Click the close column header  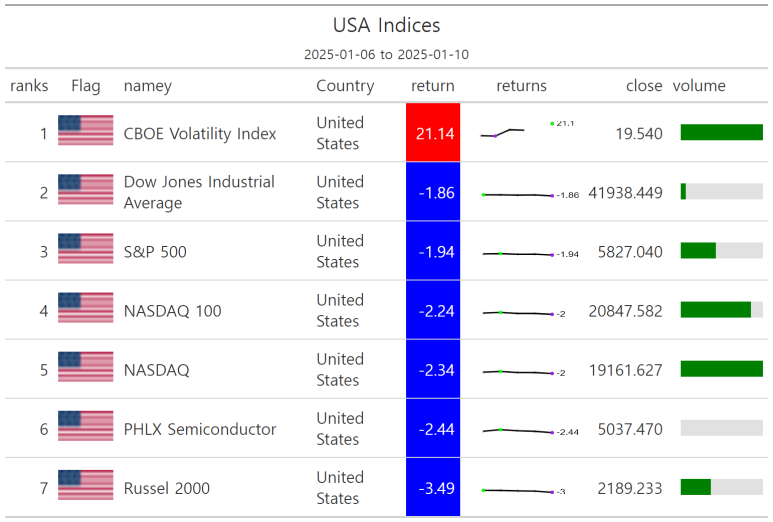pyautogui.click(x=644, y=86)
